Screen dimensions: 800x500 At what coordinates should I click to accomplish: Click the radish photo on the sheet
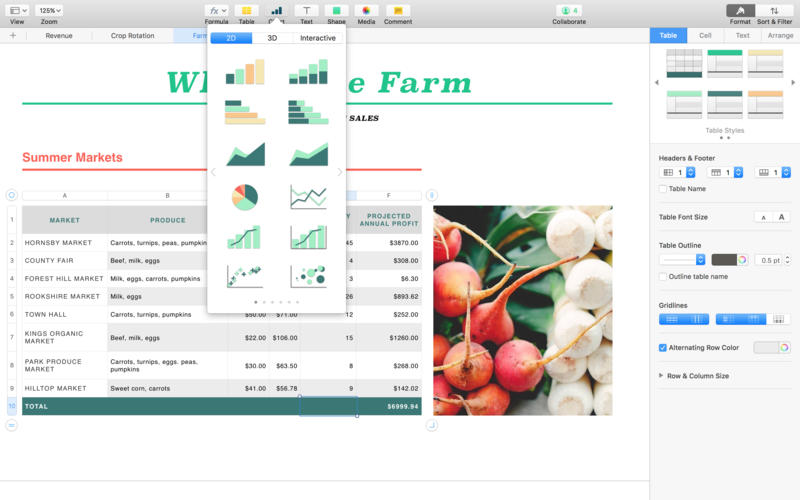point(523,310)
